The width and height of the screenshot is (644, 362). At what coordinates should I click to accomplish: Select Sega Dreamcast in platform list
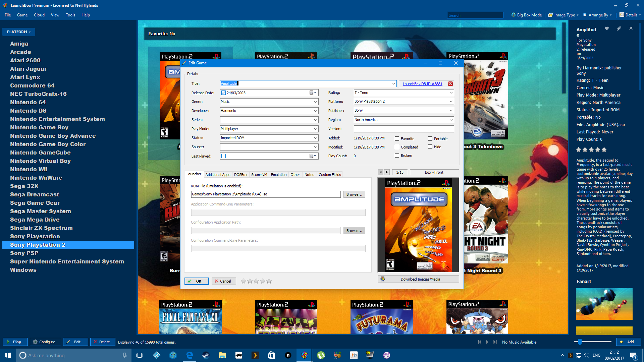click(x=34, y=194)
